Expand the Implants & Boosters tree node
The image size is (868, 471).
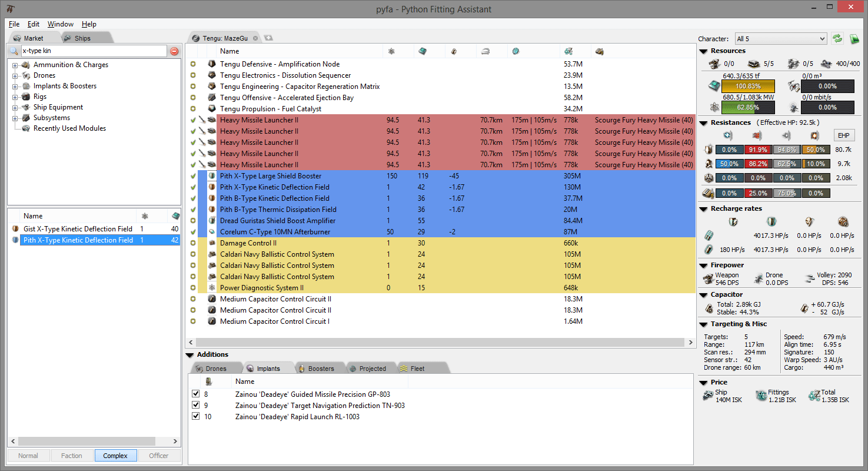(15, 86)
